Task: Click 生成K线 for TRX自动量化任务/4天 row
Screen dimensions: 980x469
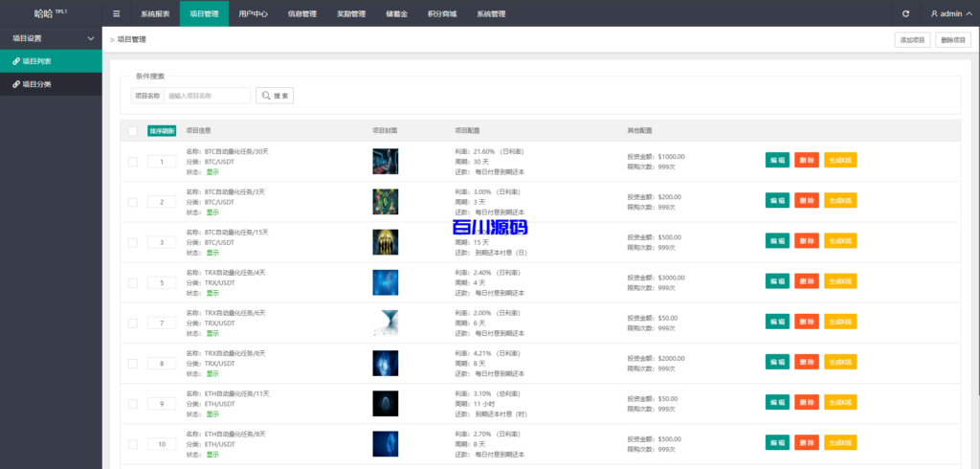Action: pos(839,281)
